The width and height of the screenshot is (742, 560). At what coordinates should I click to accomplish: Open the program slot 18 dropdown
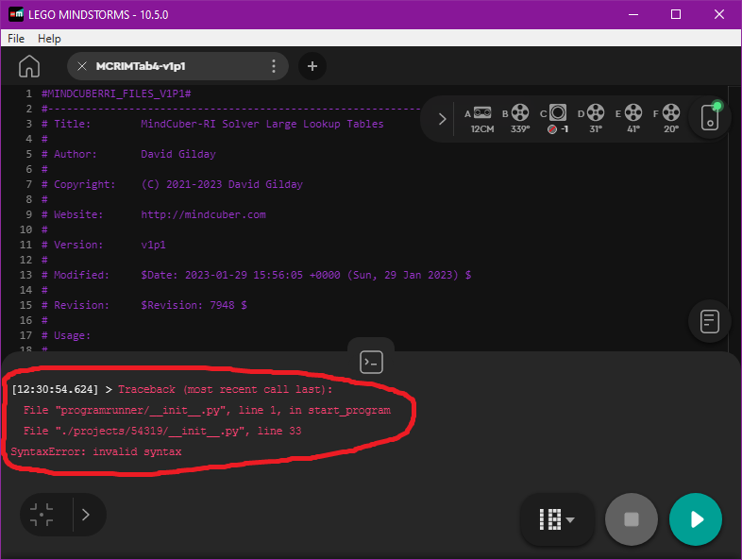557,518
